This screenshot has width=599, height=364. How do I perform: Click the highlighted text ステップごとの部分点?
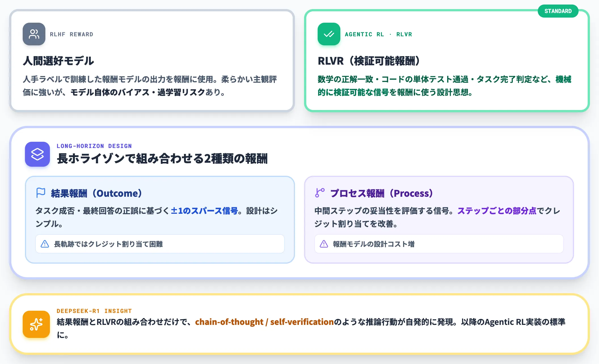pyautogui.click(x=497, y=211)
